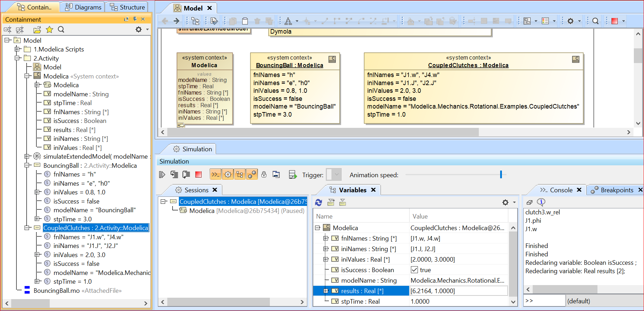Expand the 1.Modelica Scripts folder
The width and height of the screenshot is (644, 311).
(x=17, y=49)
